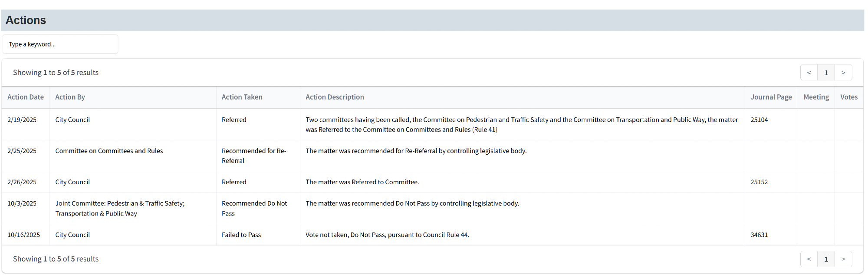Go to previous page in top pagination
The width and height of the screenshot is (868, 279).
[x=809, y=73]
